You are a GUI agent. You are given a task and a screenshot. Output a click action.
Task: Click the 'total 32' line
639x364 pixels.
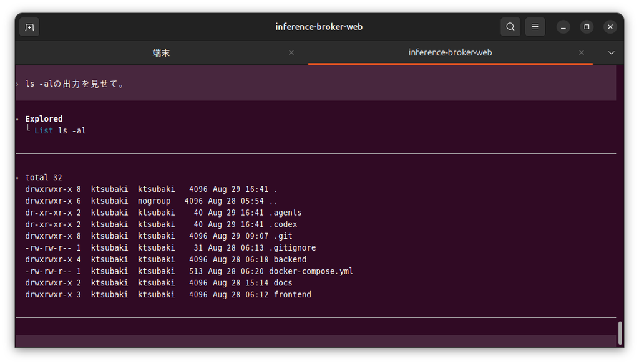(44, 178)
